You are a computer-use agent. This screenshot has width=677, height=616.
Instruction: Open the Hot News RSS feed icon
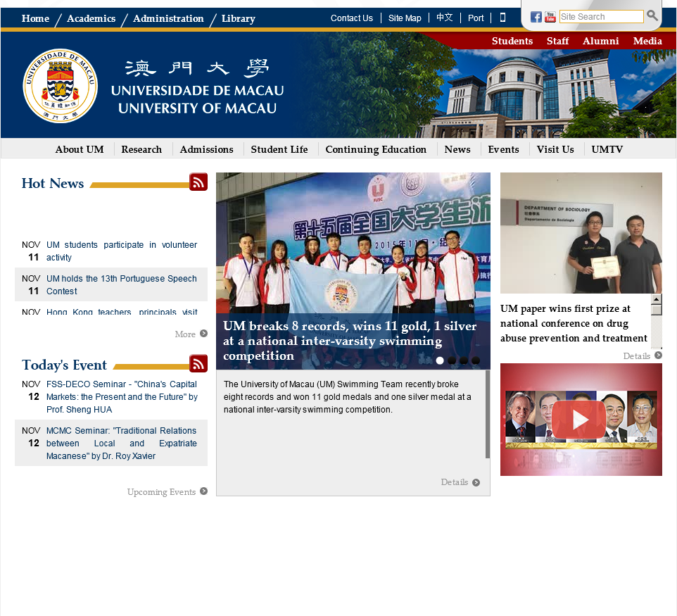point(198,182)
